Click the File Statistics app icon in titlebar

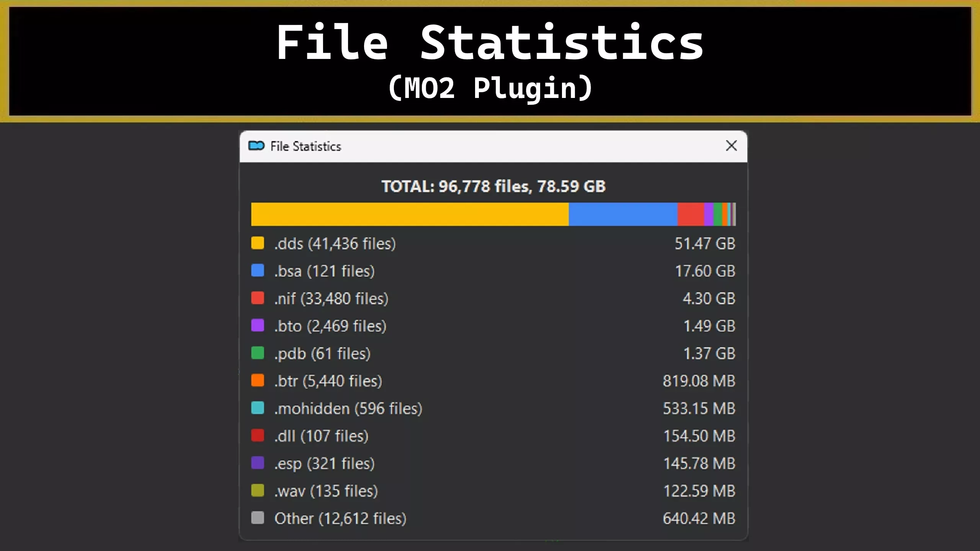click(257, 146)
